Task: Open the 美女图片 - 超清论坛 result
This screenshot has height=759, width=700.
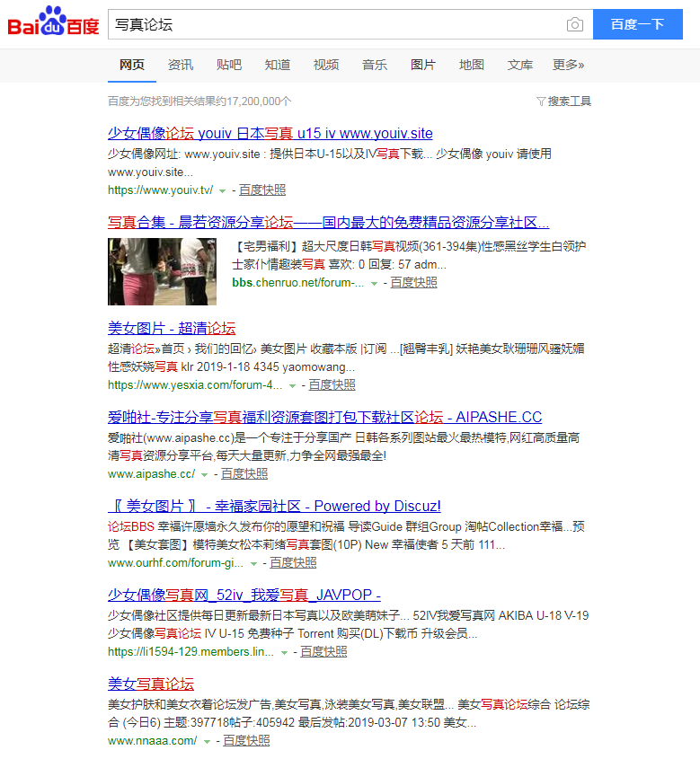Action: [172, 328]
